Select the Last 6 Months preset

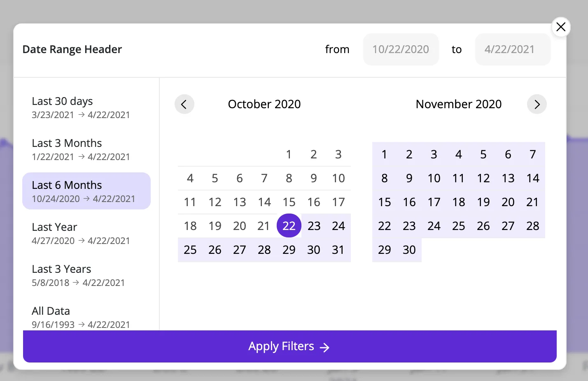pyautogui.click(x=86, y=191)
